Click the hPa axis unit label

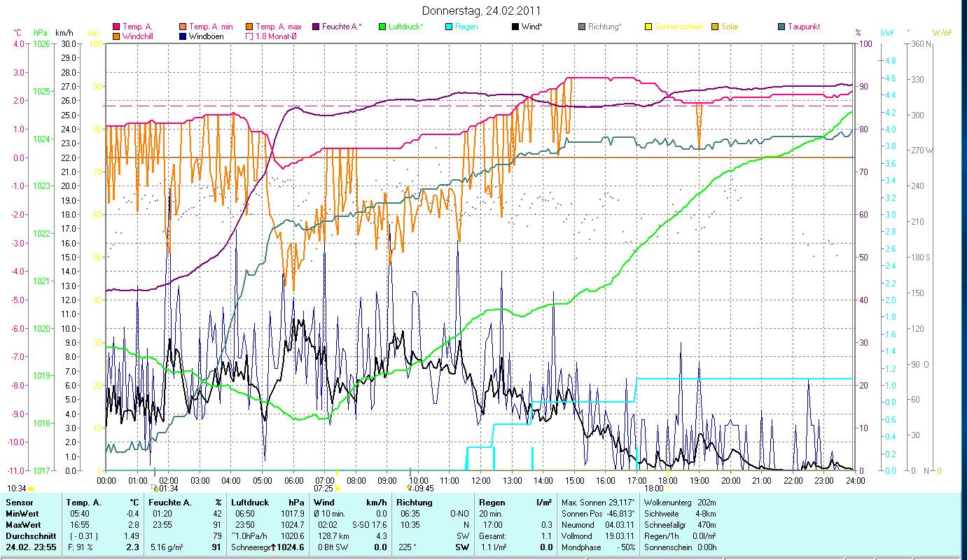point(40,32)
